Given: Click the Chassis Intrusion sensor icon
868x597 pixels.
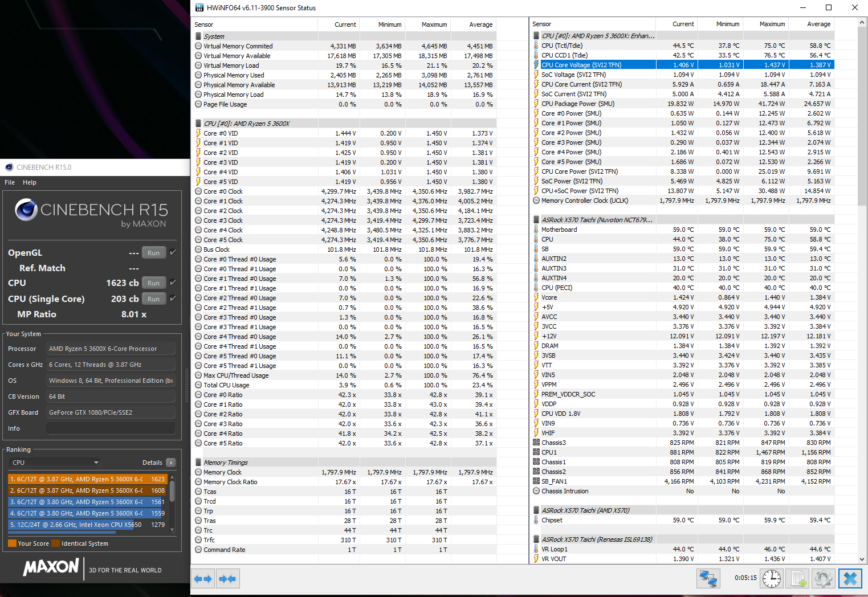Looking at the screenshot, I should pos(536,491).
